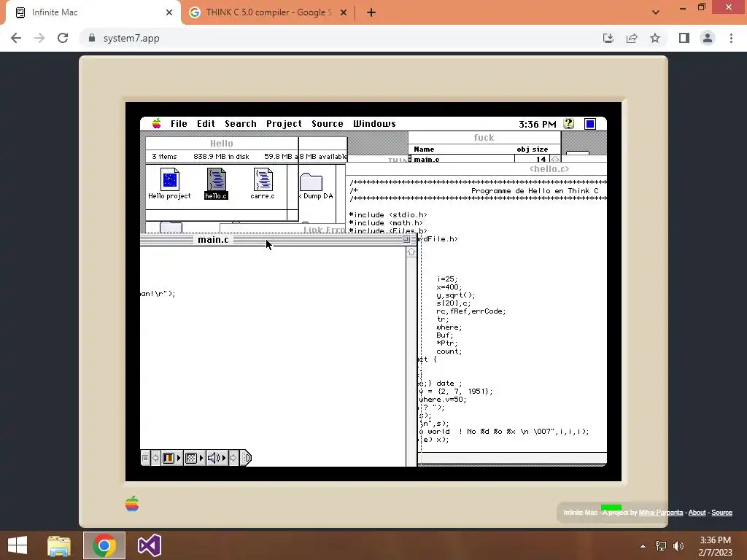Click the Name column header
The image size is (747, 560).
coord(424,149)
